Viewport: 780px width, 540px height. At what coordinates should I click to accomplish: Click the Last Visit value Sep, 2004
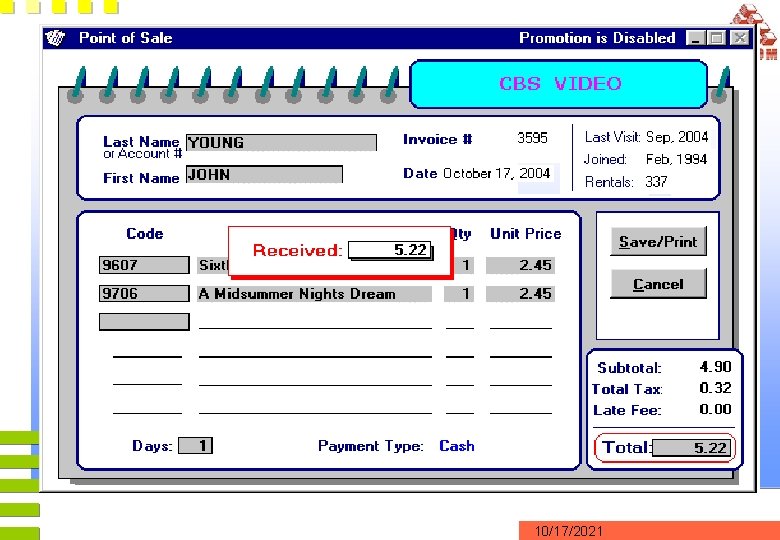coord(677,137)
